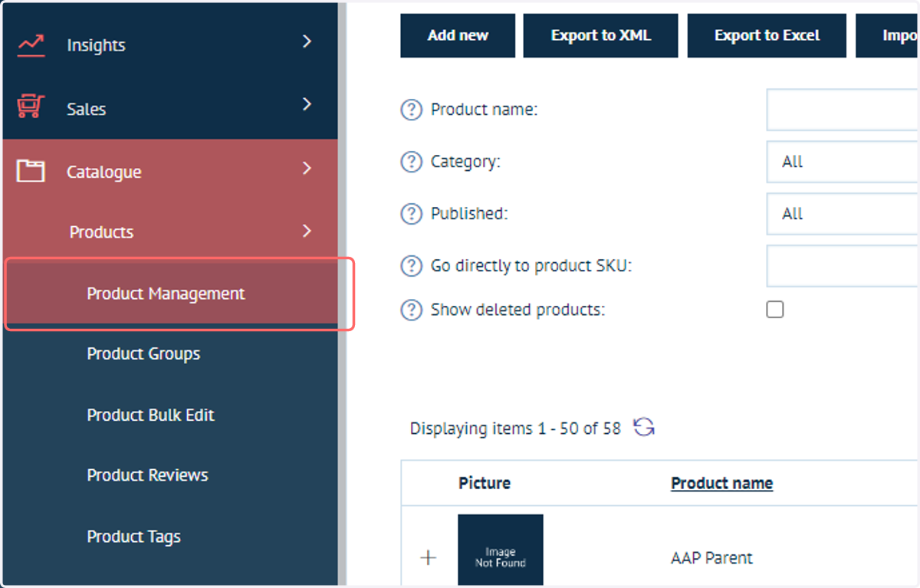Image resolution: width=920 pixels, height=588 pixels.
Task: Sort by Product name column header
Action: [721, 483]
